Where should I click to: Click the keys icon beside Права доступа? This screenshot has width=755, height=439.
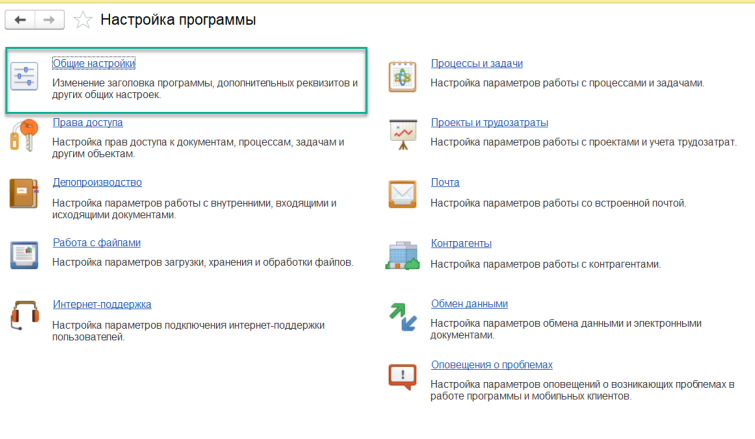(23, 135)
